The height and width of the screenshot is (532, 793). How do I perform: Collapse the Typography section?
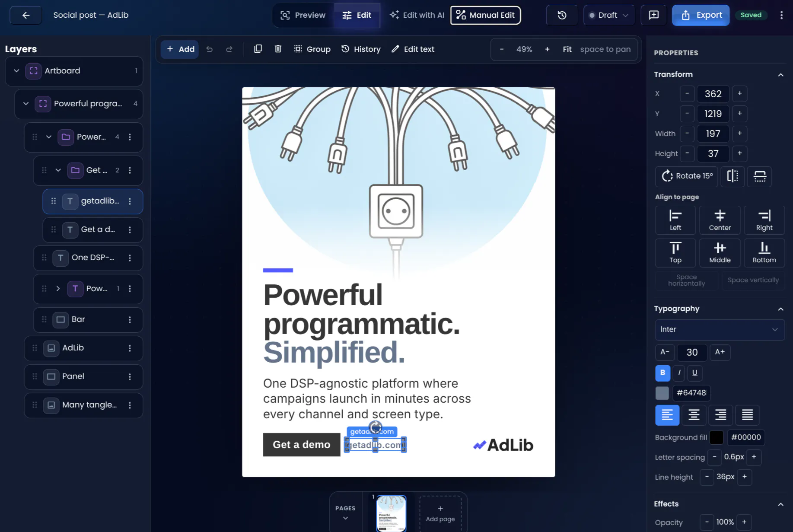click(x=780, y=309)
